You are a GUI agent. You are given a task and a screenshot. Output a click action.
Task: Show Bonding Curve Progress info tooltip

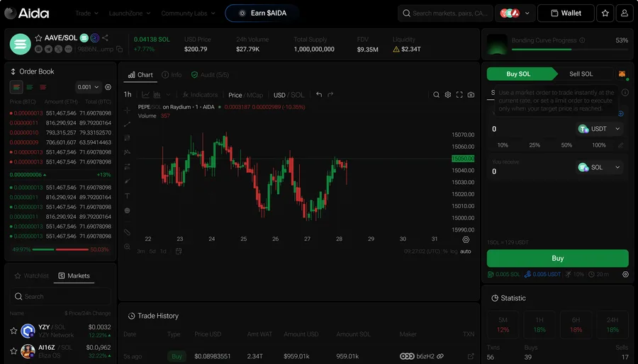click(x=582, y=40)
